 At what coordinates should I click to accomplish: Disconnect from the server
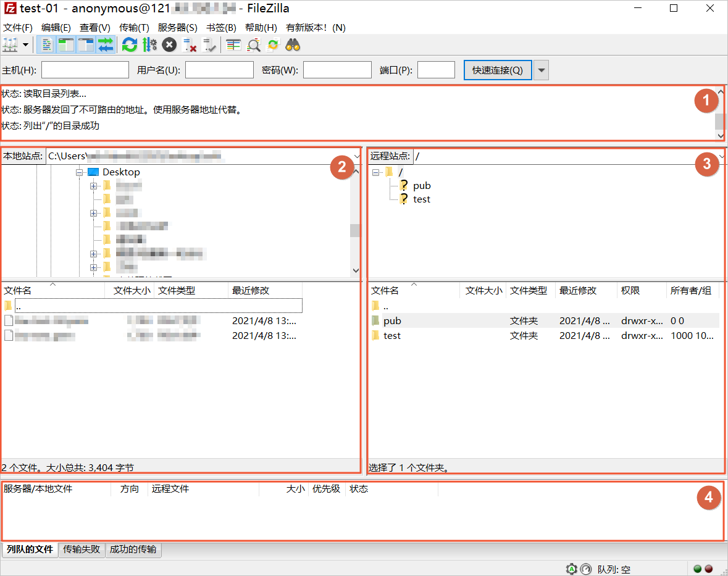(189, 44)
